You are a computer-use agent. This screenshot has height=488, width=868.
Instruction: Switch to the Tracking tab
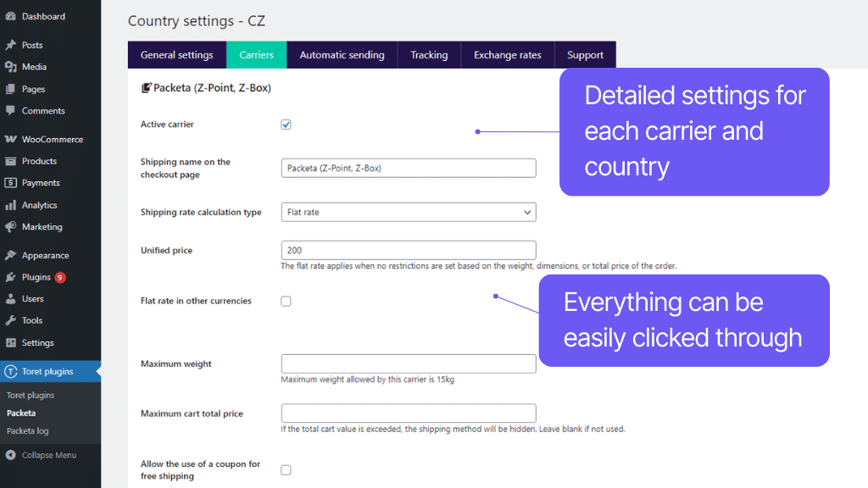[429, 54]
